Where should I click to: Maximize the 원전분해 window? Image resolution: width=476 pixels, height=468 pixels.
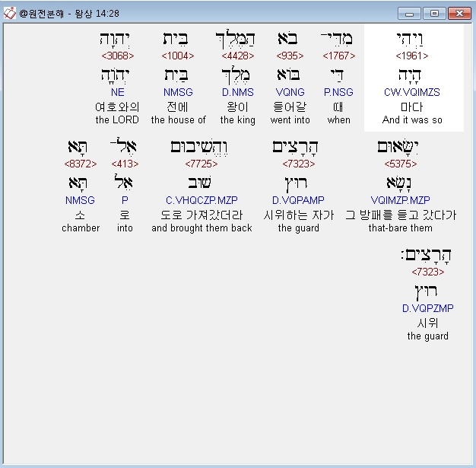(434, 14)
